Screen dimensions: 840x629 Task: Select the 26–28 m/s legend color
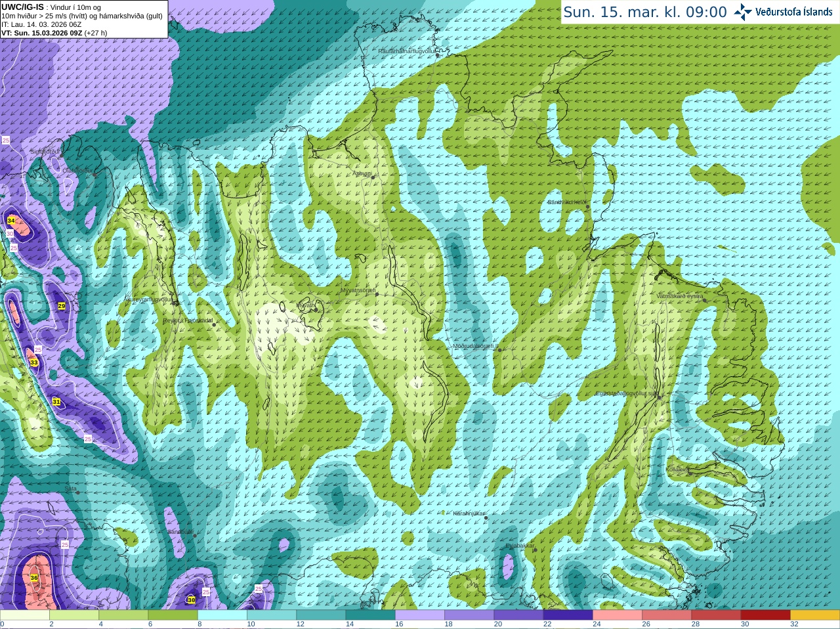pyautogui.click(x=667, y=615)
